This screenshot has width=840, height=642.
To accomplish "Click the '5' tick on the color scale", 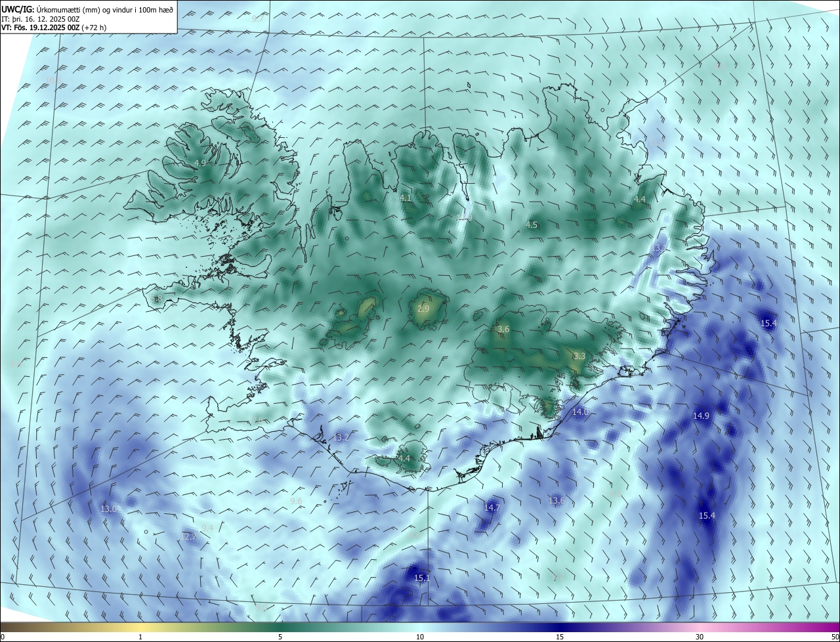I will click(280, 637).
